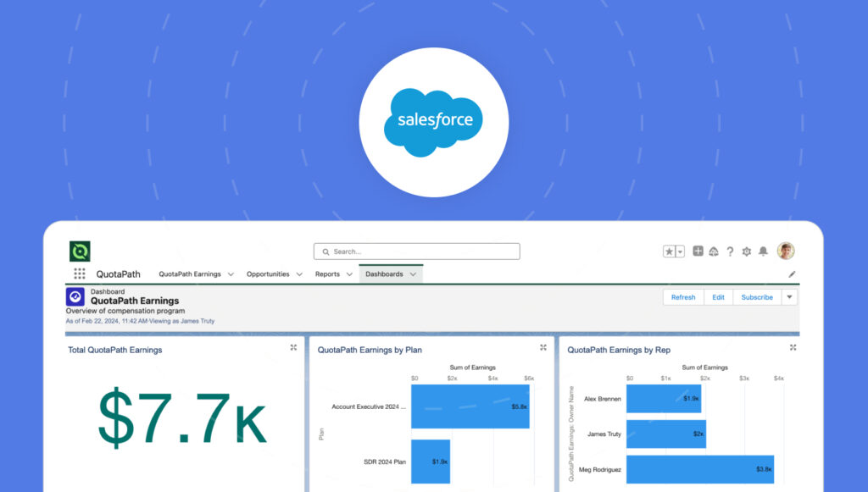Open the favorites list dropdown arrow
Screen dimensions: 868x492
(678, 251)
